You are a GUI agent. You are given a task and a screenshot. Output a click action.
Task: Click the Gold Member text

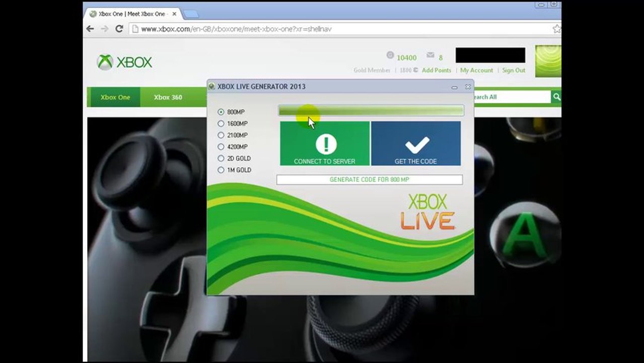pos(372,71)
